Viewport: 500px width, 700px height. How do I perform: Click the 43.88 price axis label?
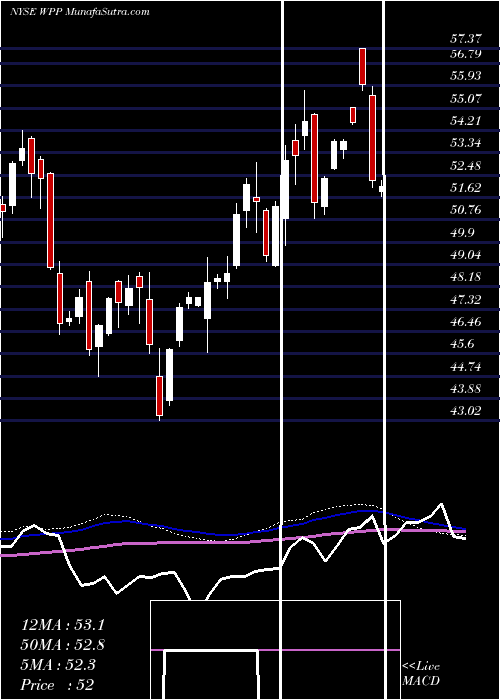(x=466, y=389)
